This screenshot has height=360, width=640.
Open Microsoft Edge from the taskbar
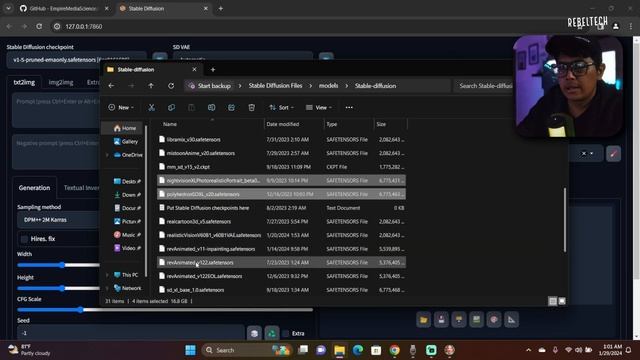(x=358, y=350)
